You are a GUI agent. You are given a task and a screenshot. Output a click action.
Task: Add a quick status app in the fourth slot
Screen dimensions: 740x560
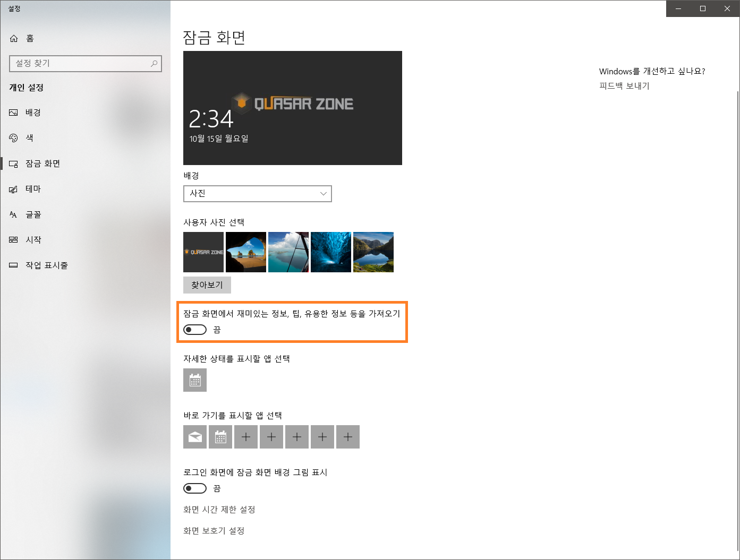(x=271, y=437)
